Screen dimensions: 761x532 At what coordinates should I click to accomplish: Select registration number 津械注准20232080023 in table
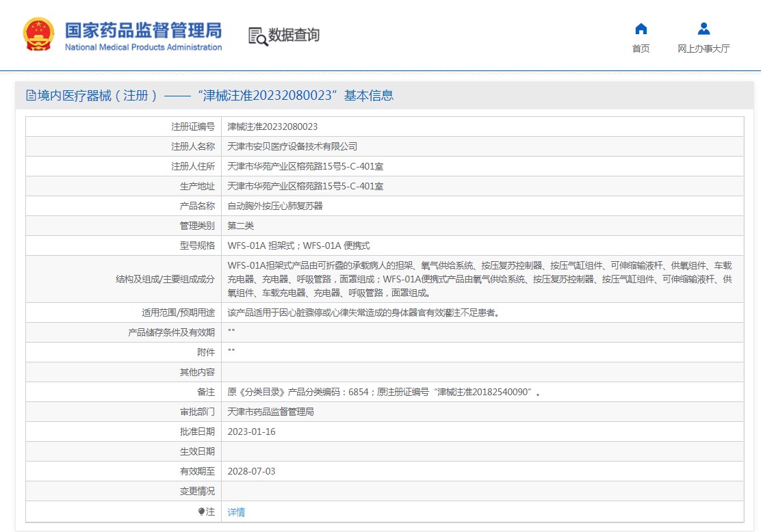pyautogui.click(x=272, y=127)
